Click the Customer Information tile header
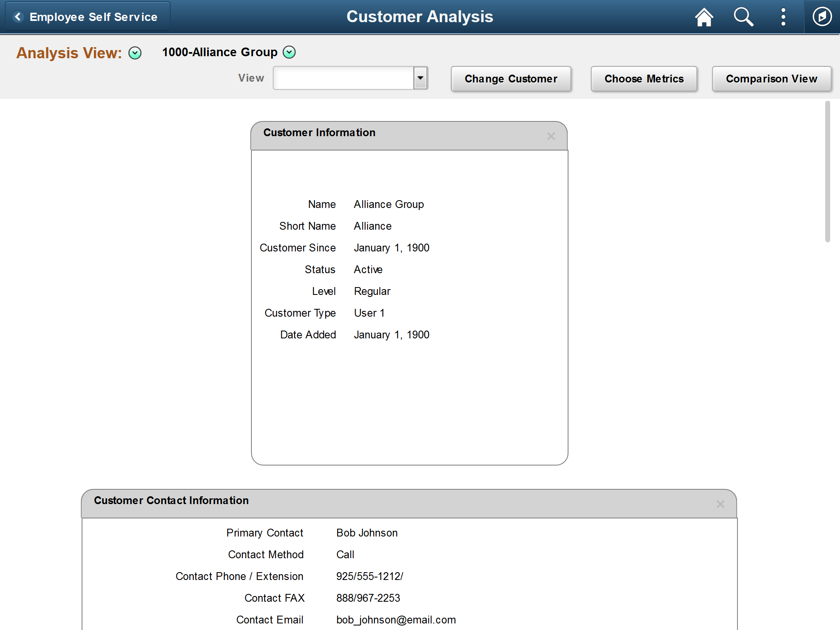 (319, 133)
